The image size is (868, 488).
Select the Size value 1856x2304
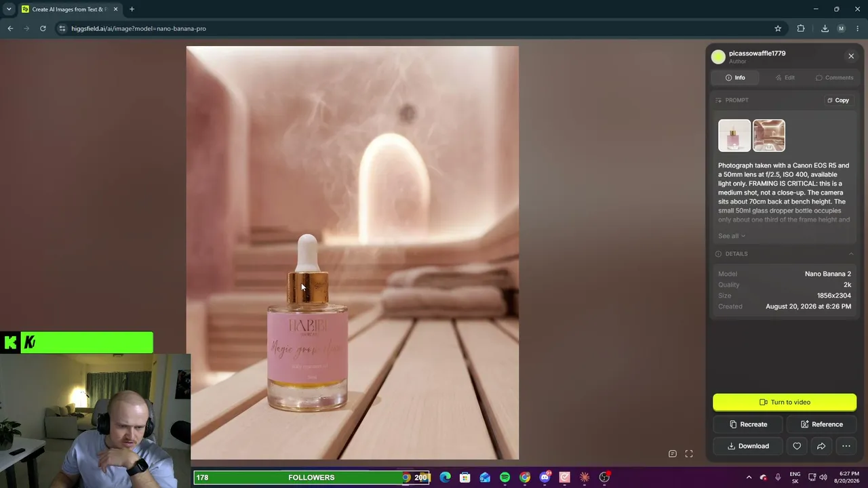[833, 296]
